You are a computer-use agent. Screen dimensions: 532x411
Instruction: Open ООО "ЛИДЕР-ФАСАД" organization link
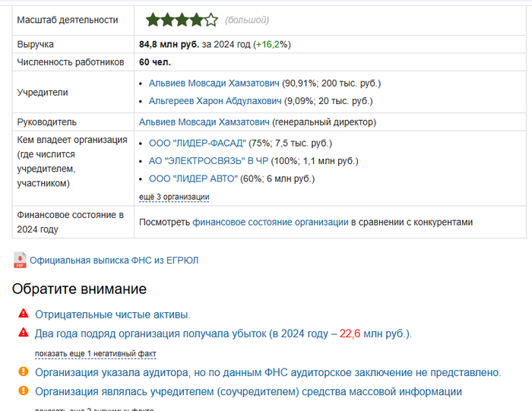pyautogui.click(x=197, y=142)
